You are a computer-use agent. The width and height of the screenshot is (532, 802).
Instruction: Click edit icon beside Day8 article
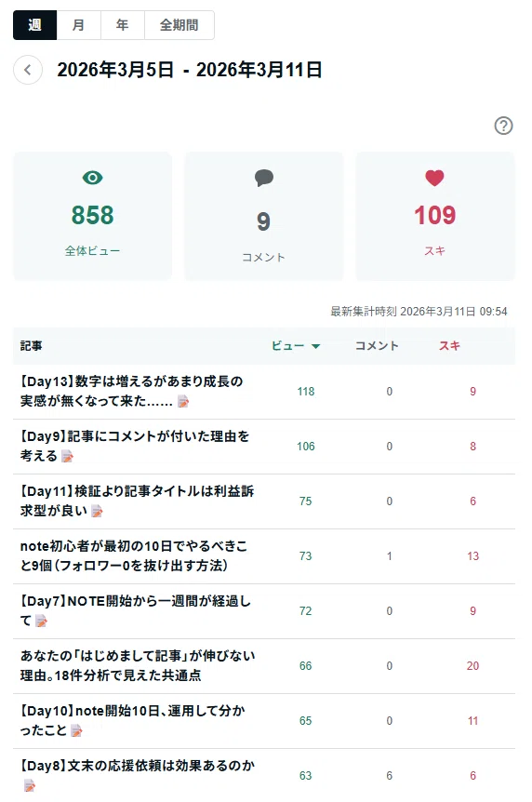point(29,785)
